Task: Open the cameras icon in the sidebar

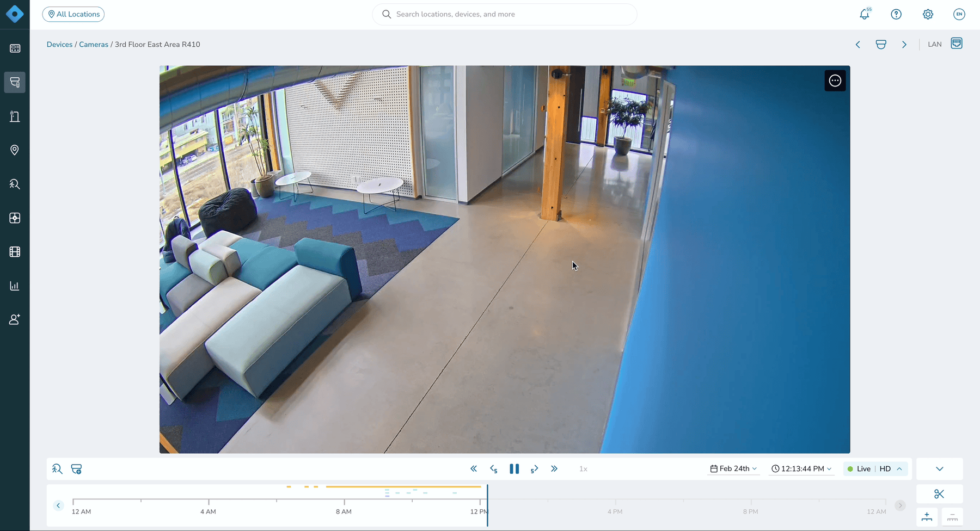Action: click(x=15, y=82)
